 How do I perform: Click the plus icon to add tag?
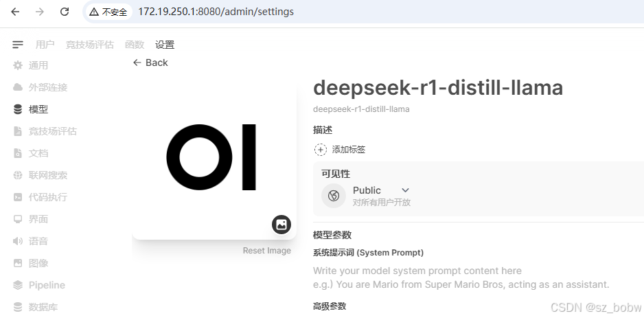click(x=321, y=150)
